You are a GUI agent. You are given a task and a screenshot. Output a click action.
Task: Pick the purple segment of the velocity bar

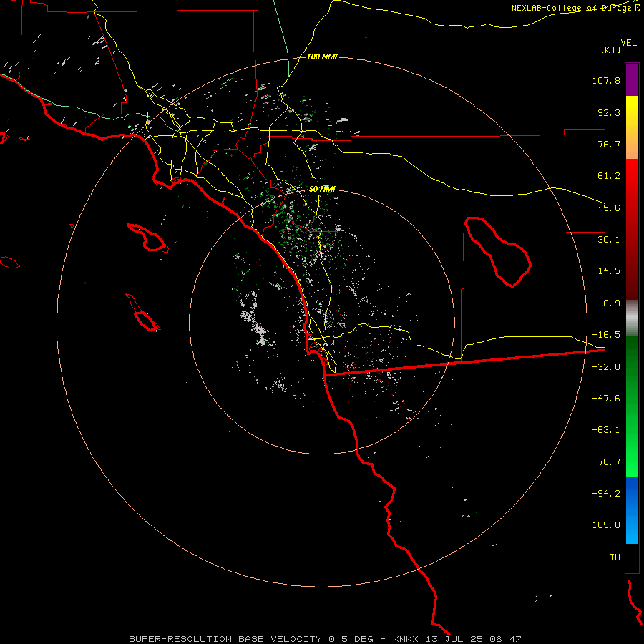pos(632,80)
